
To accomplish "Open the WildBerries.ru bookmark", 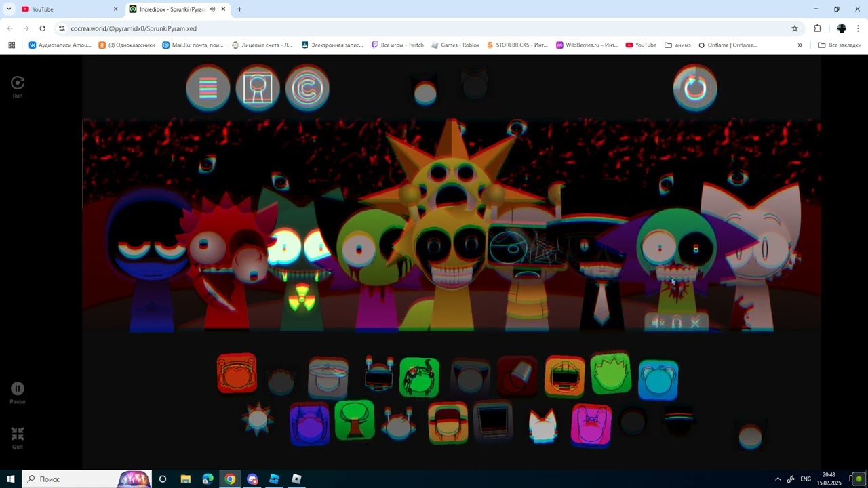I will [587, 45].
